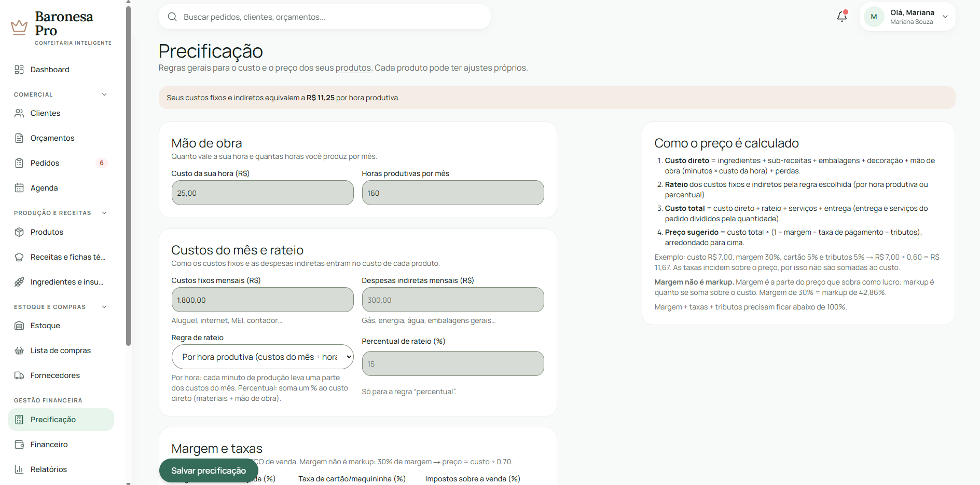Go to Orçamentos in sidebar
This screenshot has height=485, width=980.
click(x=61, y=138)
